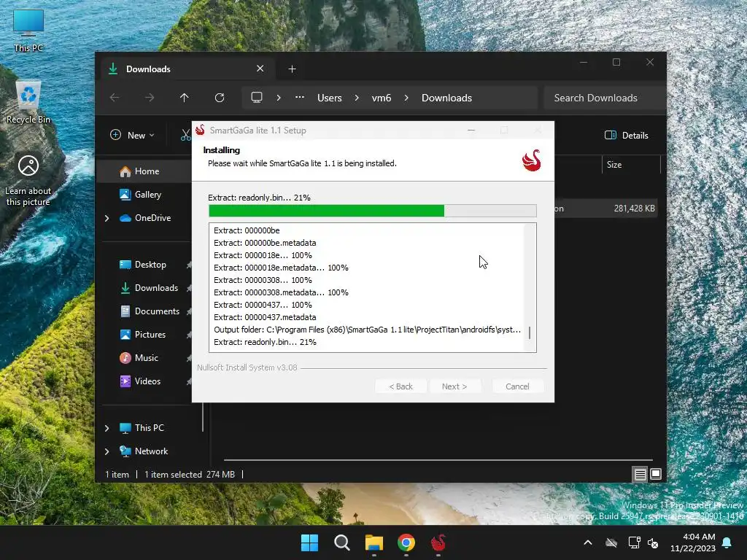Expand the OneDrive tree node
Viewport: 747px width, 560px height.
(x=107, y=218)
